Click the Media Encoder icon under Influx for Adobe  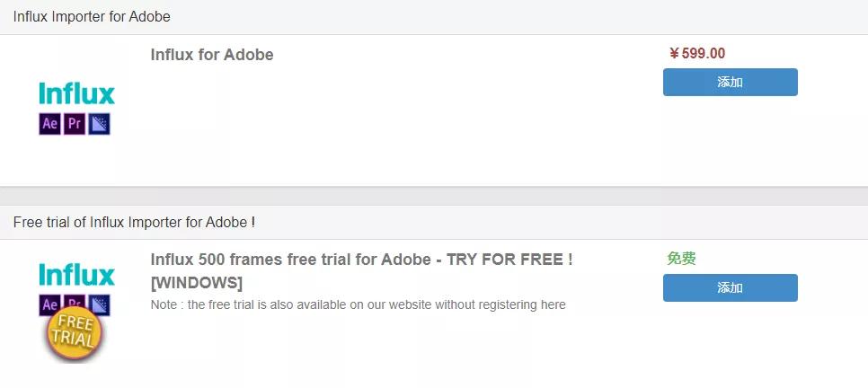[100, 124]
